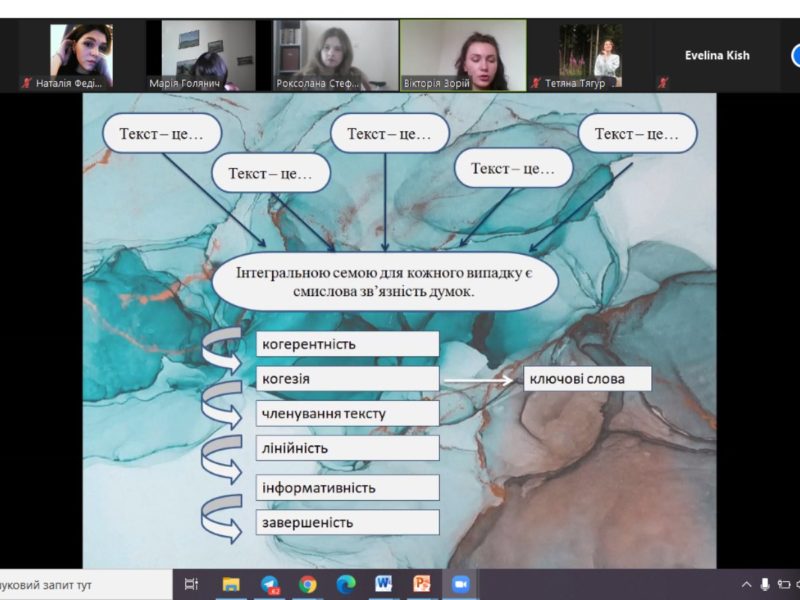Select Наталія Феді video thumbnail
800x600 pixels.
81,55
